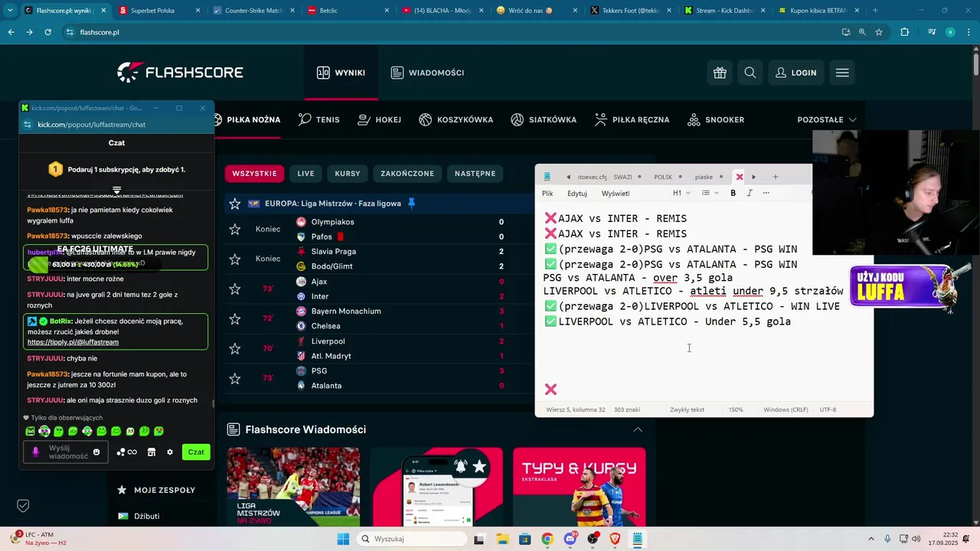Filter matches by Zakończone
Viewport: 980px width, 551px height.
point(407,174)
